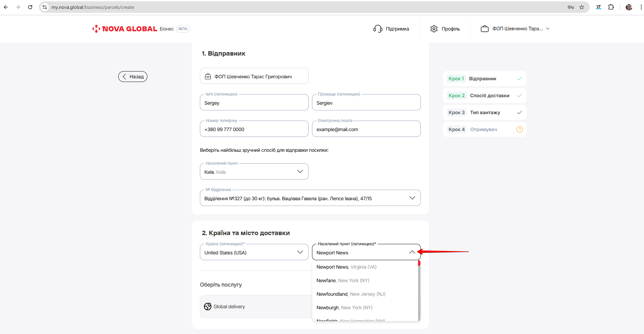Image resolution: width=644 pixels, height=334 pixels.
Task: Click the city list scrollbar
Action: (x=419, y=291)
